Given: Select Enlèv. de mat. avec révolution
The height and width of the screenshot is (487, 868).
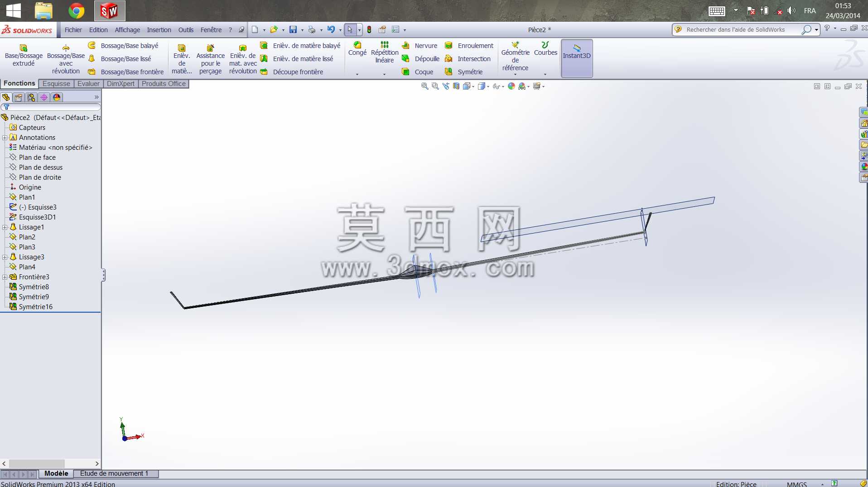Looking at the screenshot, I should [x=243, y=59].
